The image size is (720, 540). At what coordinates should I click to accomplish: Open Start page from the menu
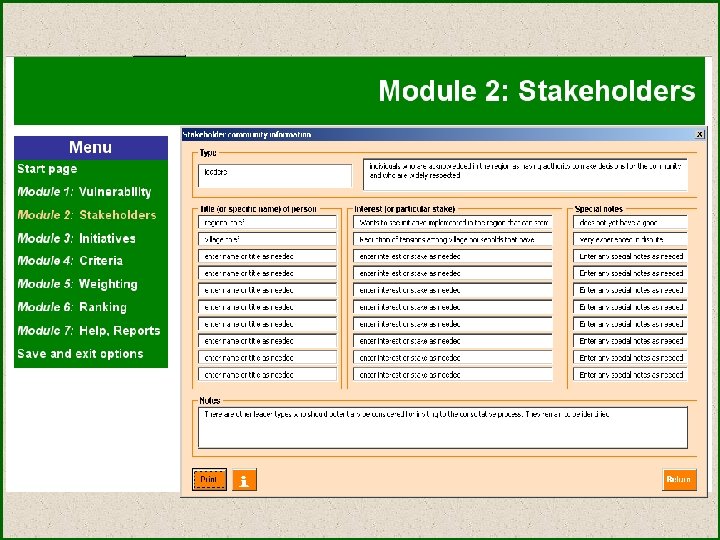pos(47,169)
